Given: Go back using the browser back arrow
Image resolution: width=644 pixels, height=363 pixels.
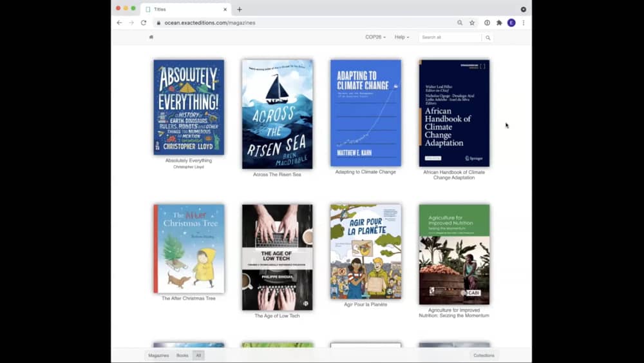Looking at the screenshot, I should pyautogui.click(x=119, y=23).
